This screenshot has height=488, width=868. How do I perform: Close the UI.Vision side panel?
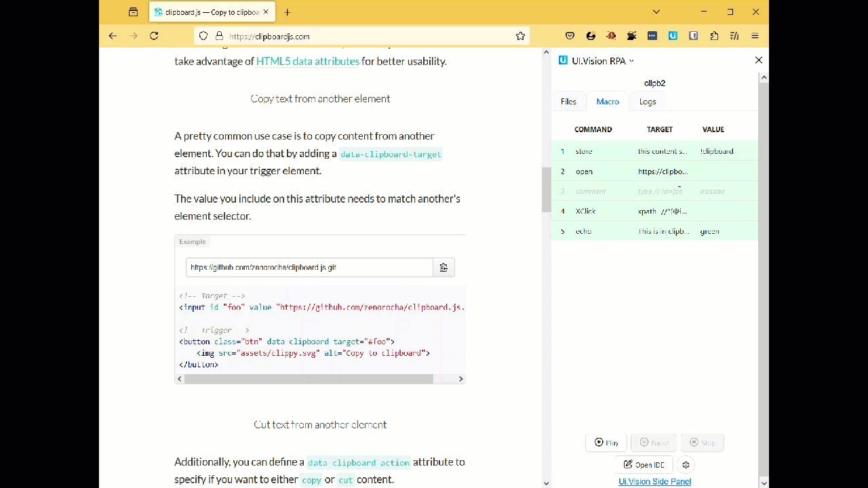point(759,60)
